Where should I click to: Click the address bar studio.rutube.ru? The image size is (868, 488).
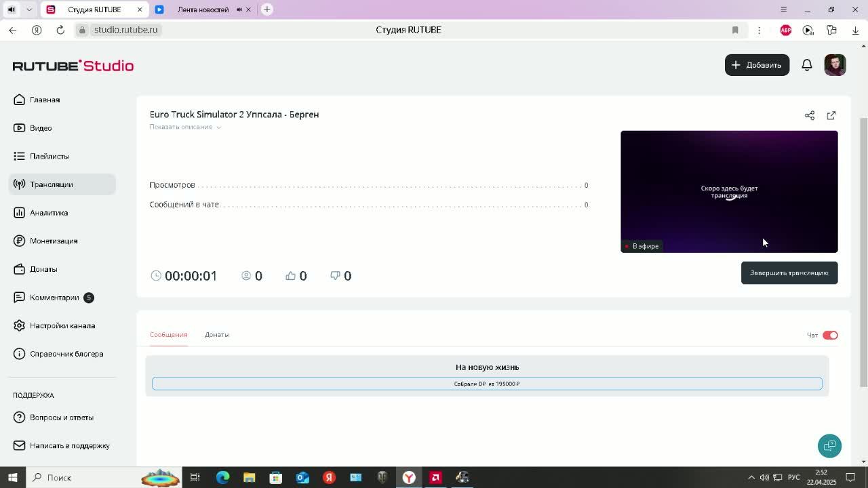[x=125, y=30]
